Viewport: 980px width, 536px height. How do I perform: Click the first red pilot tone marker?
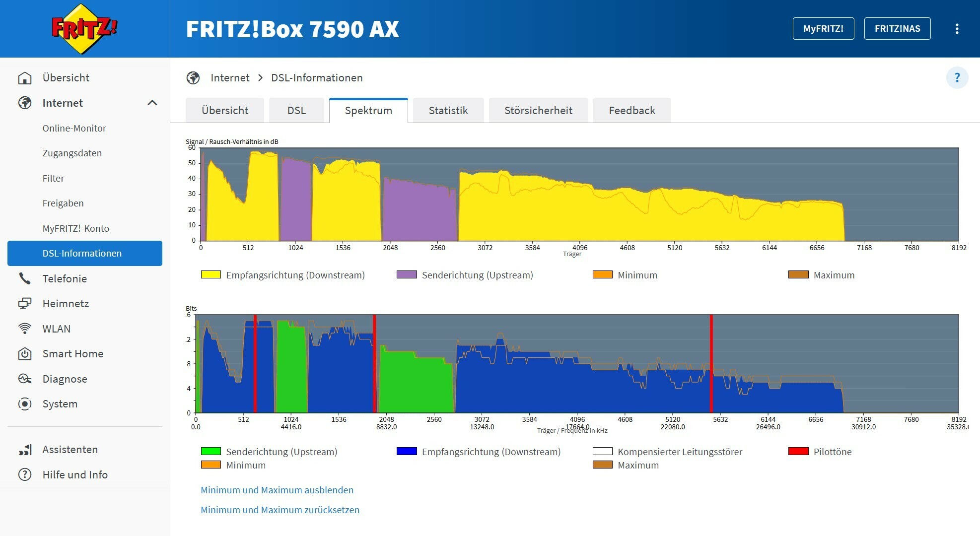(255, 363)
